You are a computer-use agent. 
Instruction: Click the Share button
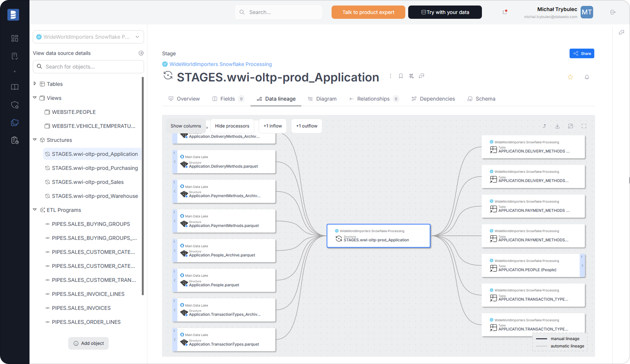point(582,53)
